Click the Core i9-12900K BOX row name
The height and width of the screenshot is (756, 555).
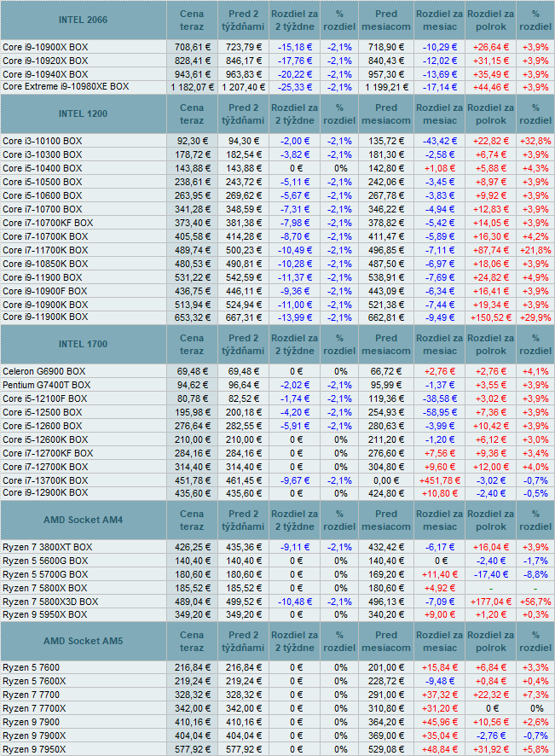click(45, 492)
